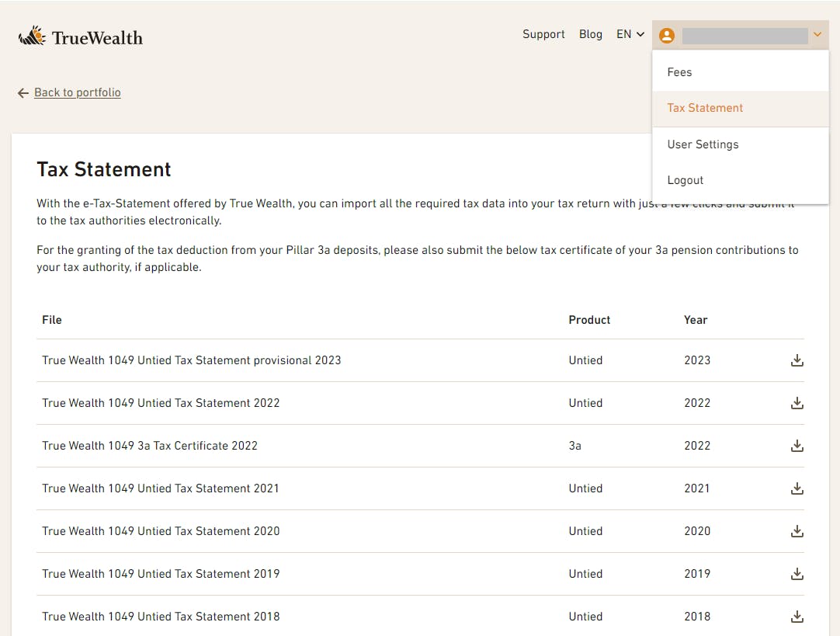Image resolution: width=840 pixels, height=636 pixels.
Task: Click the orange user avatar icon
Action: [x=667, y=36]
